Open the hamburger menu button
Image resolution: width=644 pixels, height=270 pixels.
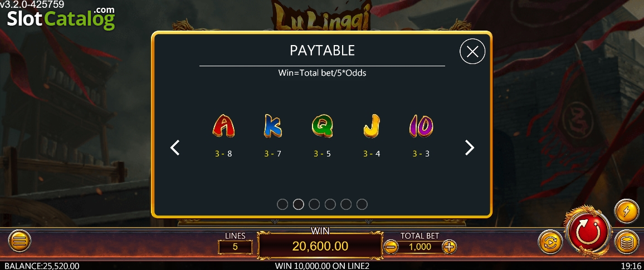19,240
